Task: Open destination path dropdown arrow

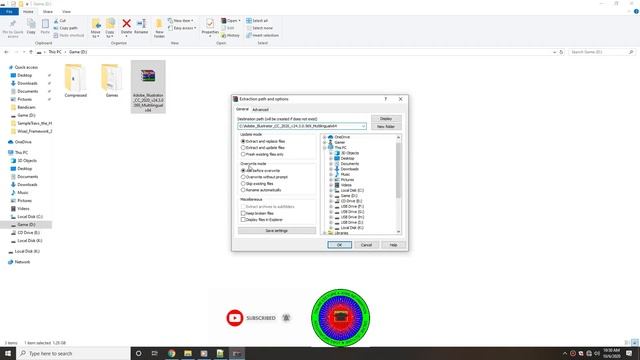Action: 363,126
